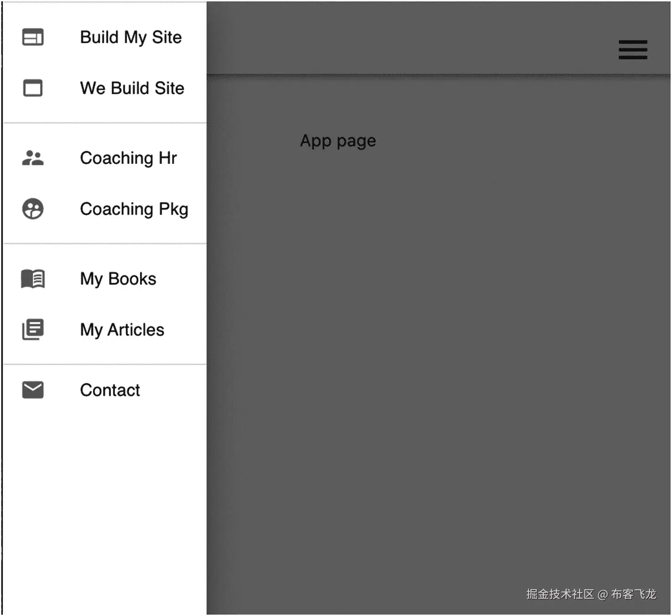This screenshot has height=616, width=672.
Task: Click the open book icon beside My Books
Action: click(33, 279)
